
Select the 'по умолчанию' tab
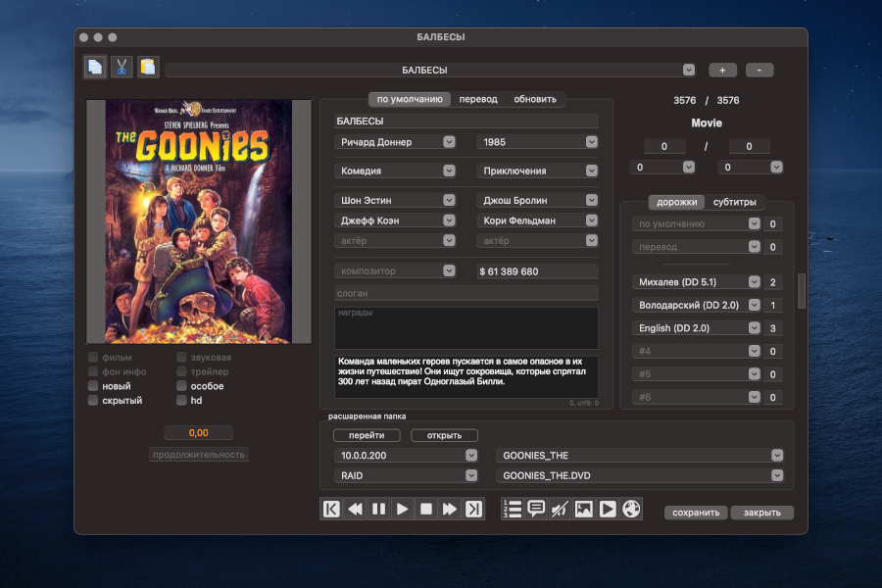pyautogui.click(x=410, y=99)
